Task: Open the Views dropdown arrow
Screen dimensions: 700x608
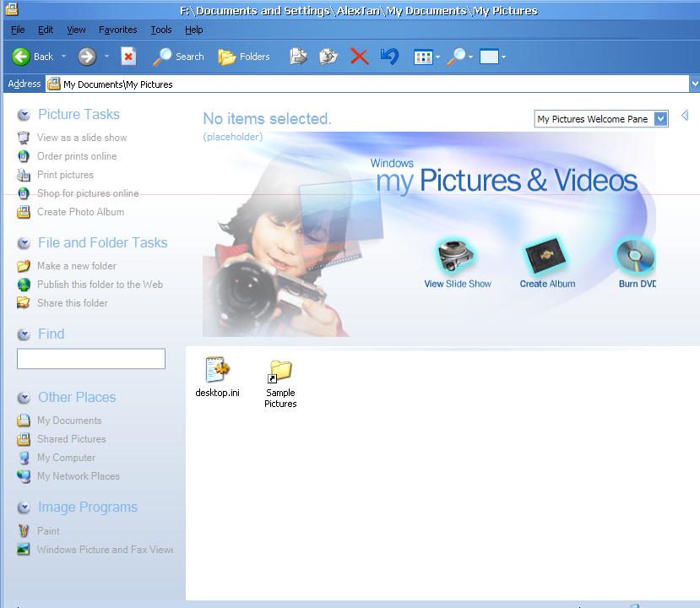Action: point(438,57)
